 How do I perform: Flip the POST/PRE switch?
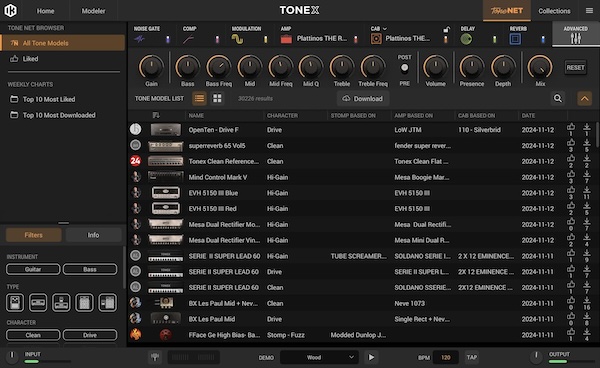click(404, 68)
